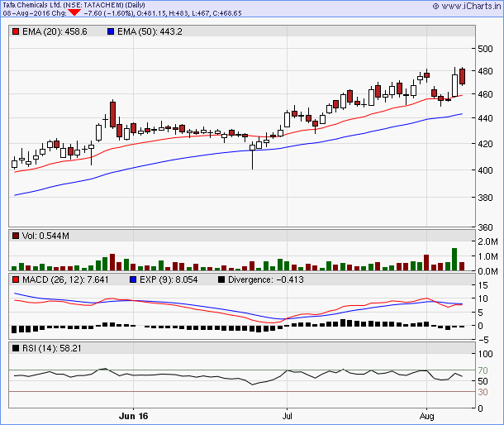
Task: Click the 460 price axis label
Action: click(485, 94)
